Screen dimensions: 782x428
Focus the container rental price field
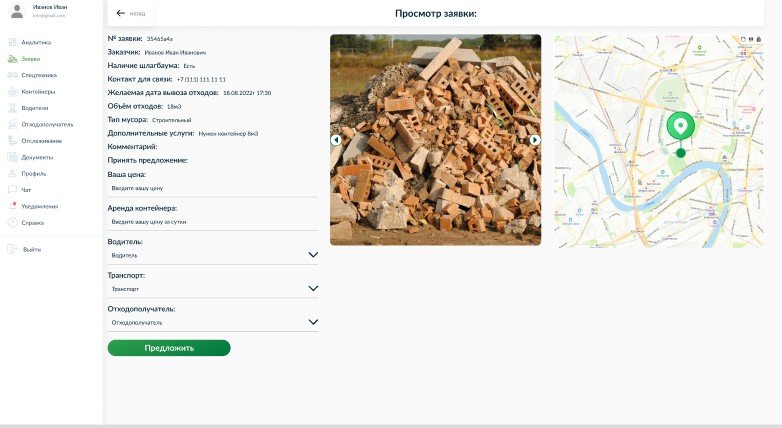(212, 222)
